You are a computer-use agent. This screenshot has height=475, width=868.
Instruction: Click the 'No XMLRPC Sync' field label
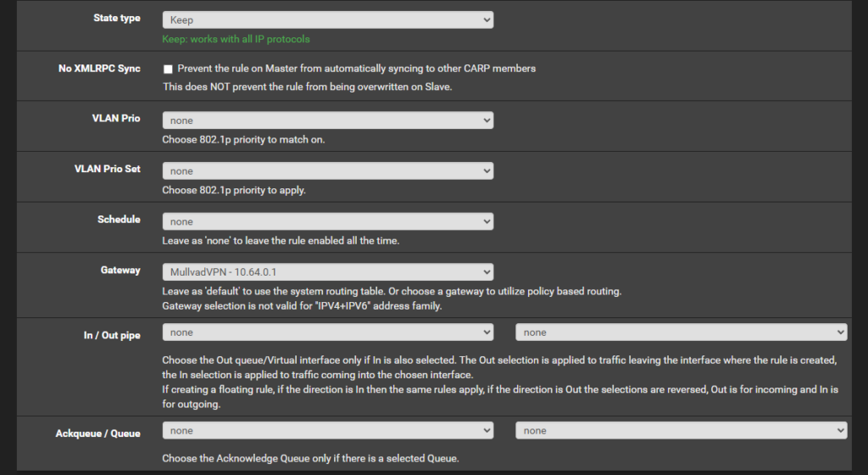[94, 68]
